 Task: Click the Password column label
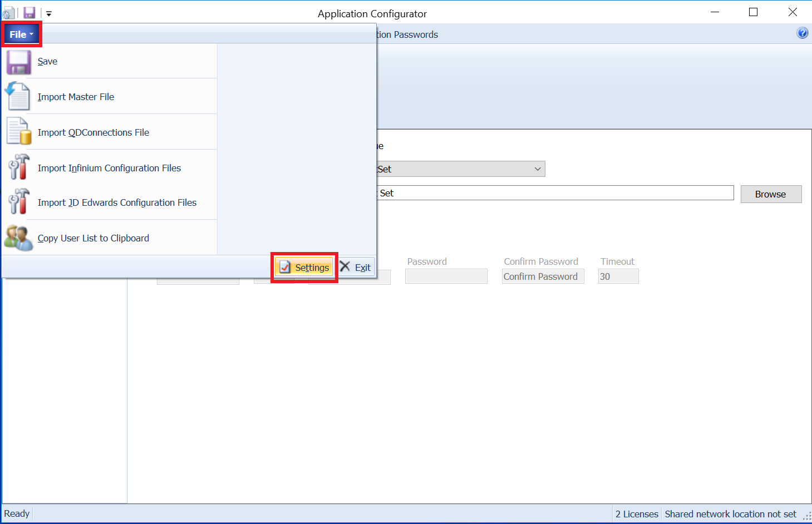[427, 261]
